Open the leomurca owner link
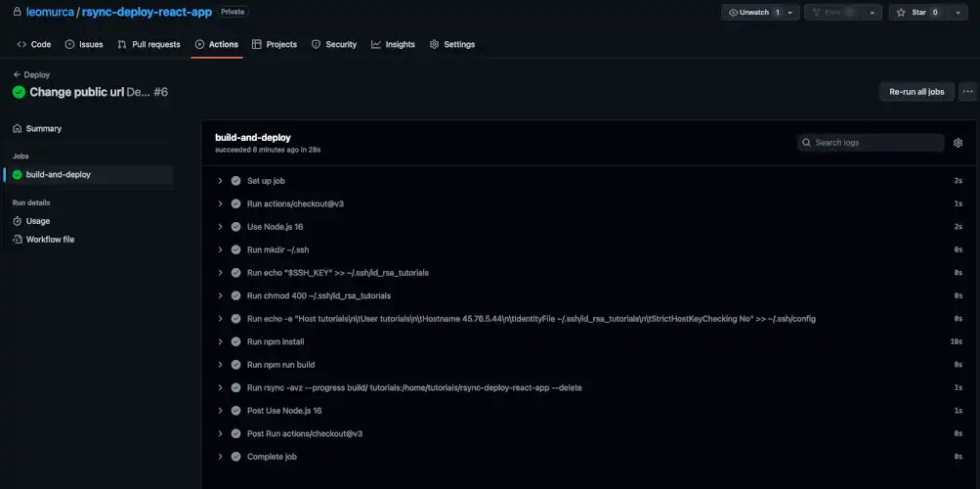Screen dimensions: 980x489 [x=50, y=12]
